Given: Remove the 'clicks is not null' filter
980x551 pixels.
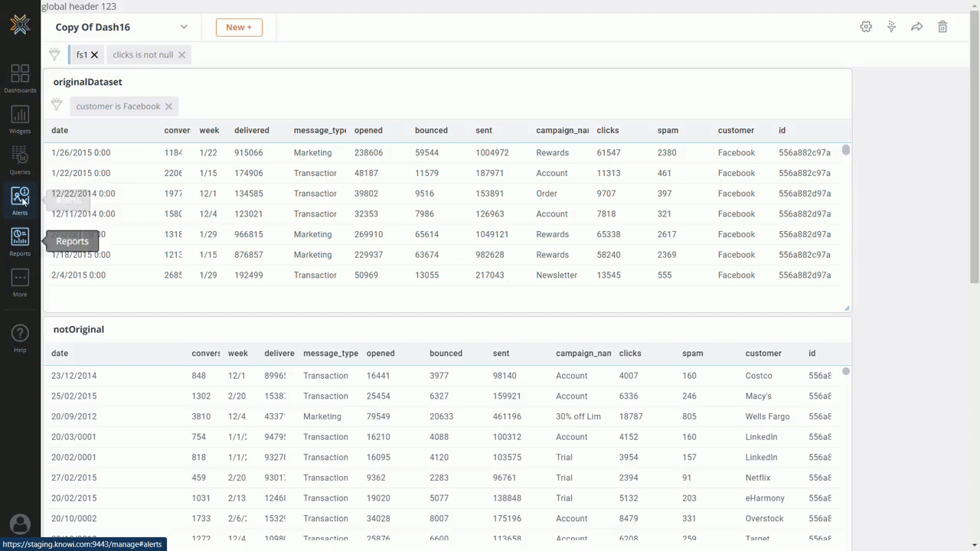Looking at the screenshot, I should [181, 55].
